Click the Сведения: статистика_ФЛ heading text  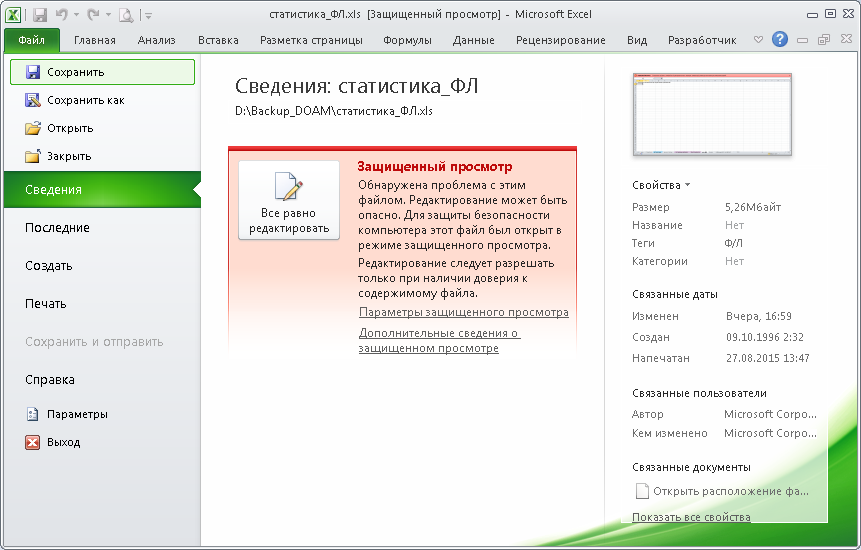pyautogui.click(x=356, y=86)
